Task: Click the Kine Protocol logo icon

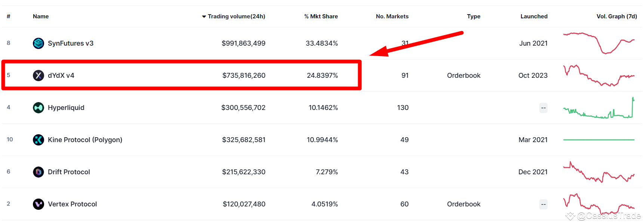Action: tap(38, 140)
